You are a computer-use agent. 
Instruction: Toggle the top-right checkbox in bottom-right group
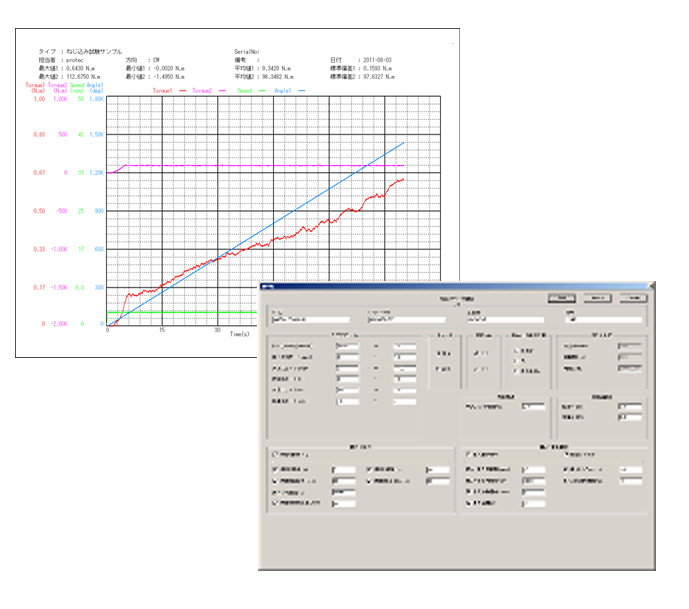pyautogui.click(x=566, y=453)
